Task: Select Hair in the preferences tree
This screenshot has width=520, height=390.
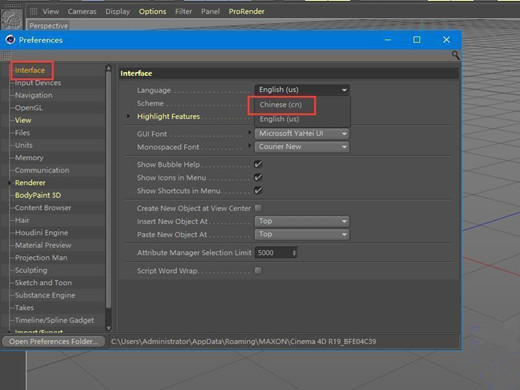Action: 22,220
